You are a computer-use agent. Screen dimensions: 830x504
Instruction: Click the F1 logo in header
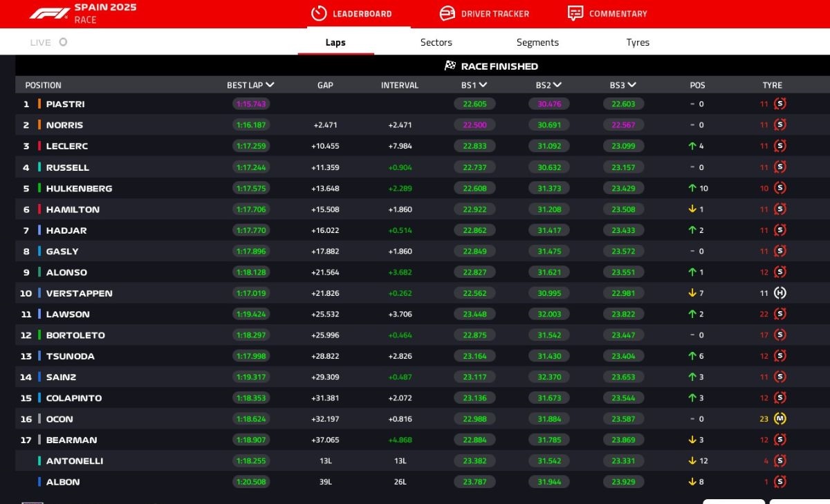tap(49, 13)
